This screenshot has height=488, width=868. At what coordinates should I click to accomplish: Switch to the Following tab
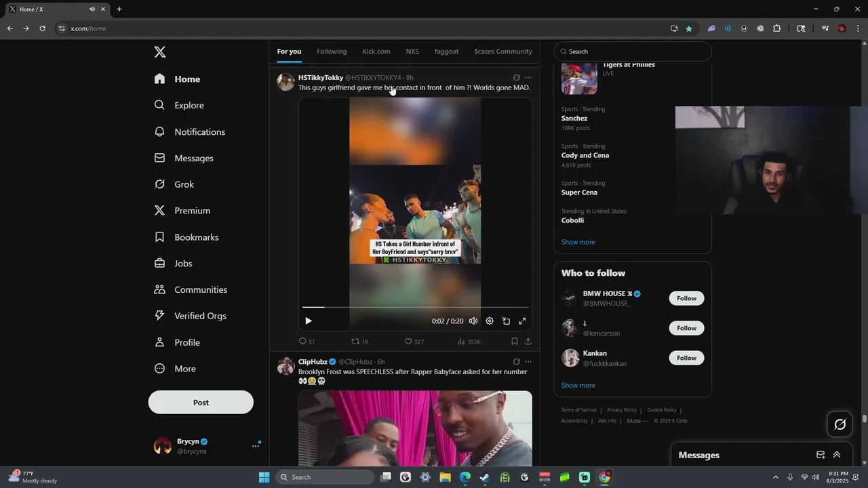point(332,52)
